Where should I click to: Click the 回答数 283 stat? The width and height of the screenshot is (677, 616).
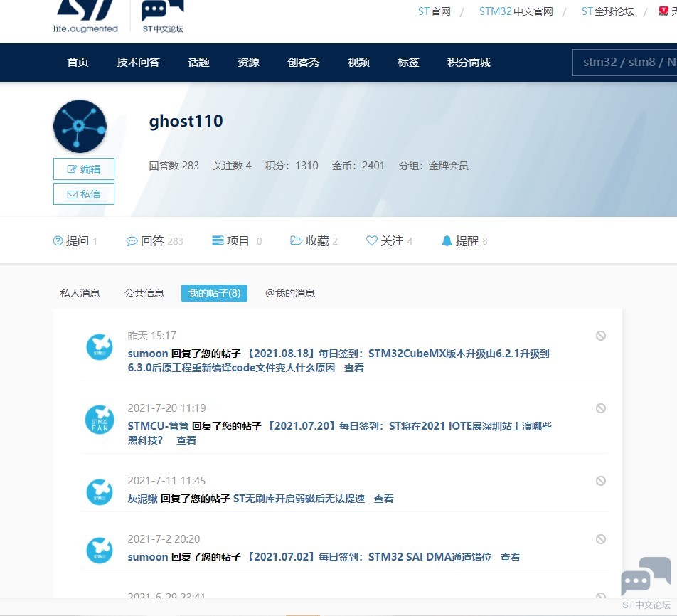tap(174, 166)
